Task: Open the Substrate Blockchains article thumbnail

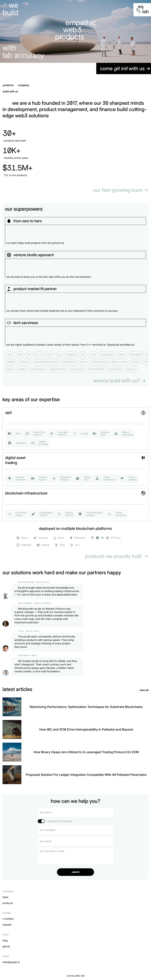Action: point(12,707)
